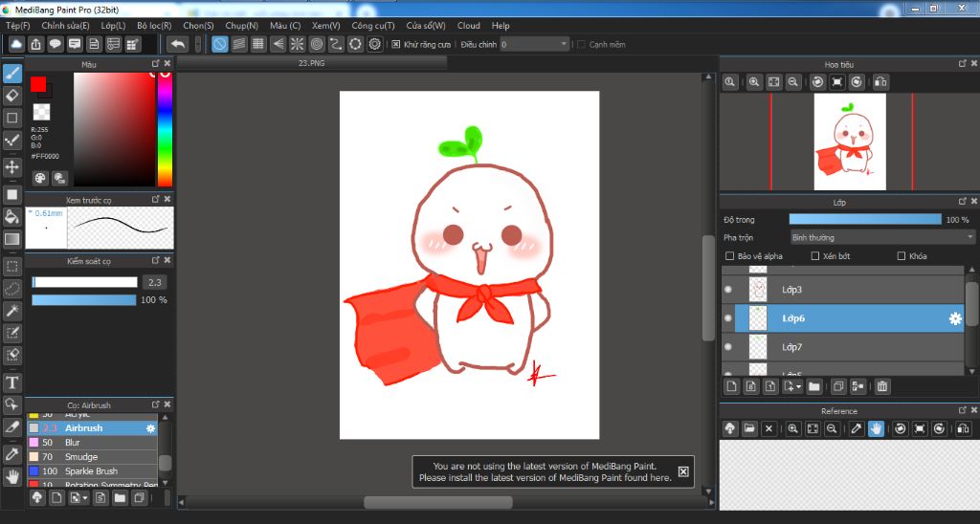The image size is (980, 524).
Task: Select the rectangular Select tool
Action: click(11, 267)
